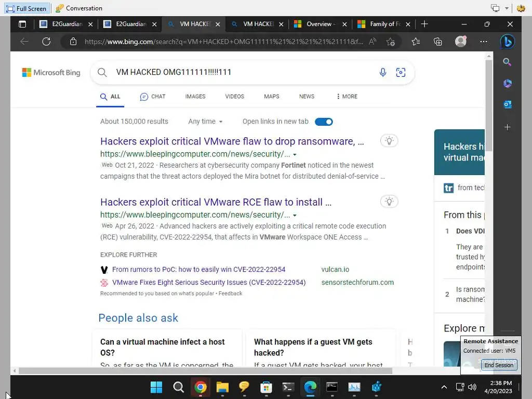
Task: Click the Feedback link
Action: coord(230,294)
